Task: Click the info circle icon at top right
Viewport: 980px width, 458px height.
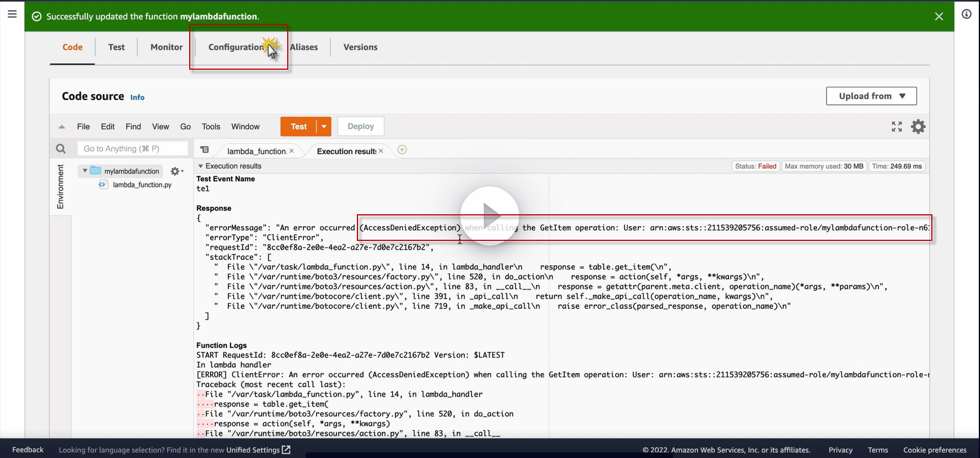Action: [966, 14]
